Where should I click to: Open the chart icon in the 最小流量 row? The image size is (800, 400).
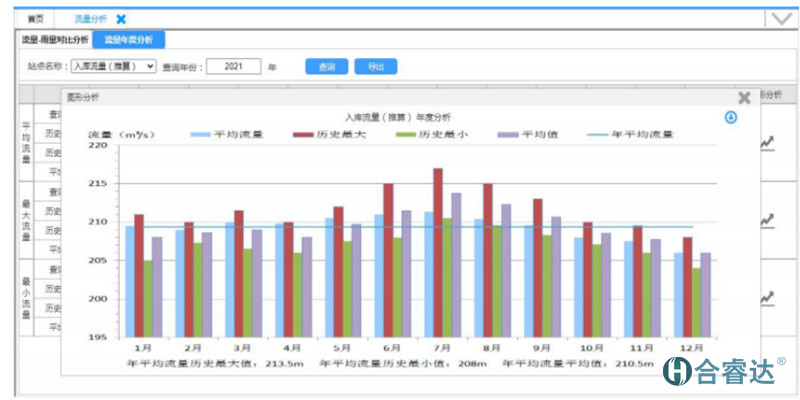[767, 297]
